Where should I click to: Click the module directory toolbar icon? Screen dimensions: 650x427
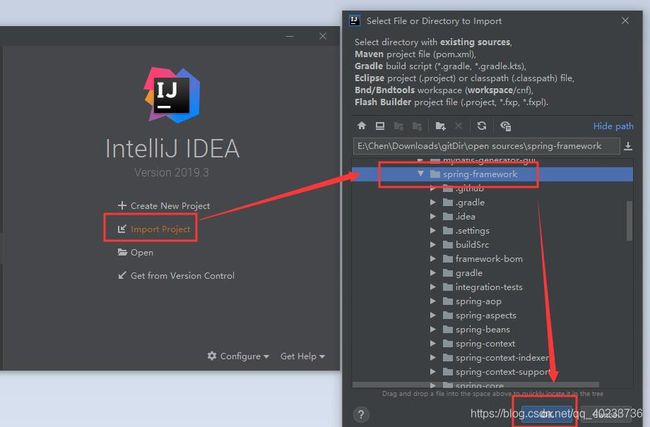(x=417, y=126)
